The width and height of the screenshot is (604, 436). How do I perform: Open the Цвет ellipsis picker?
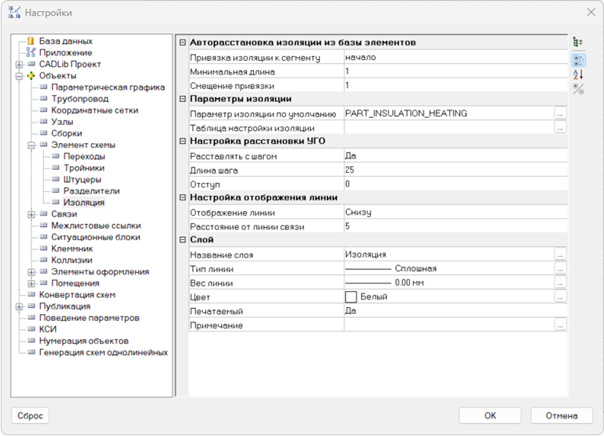click(x=560, y=297)
